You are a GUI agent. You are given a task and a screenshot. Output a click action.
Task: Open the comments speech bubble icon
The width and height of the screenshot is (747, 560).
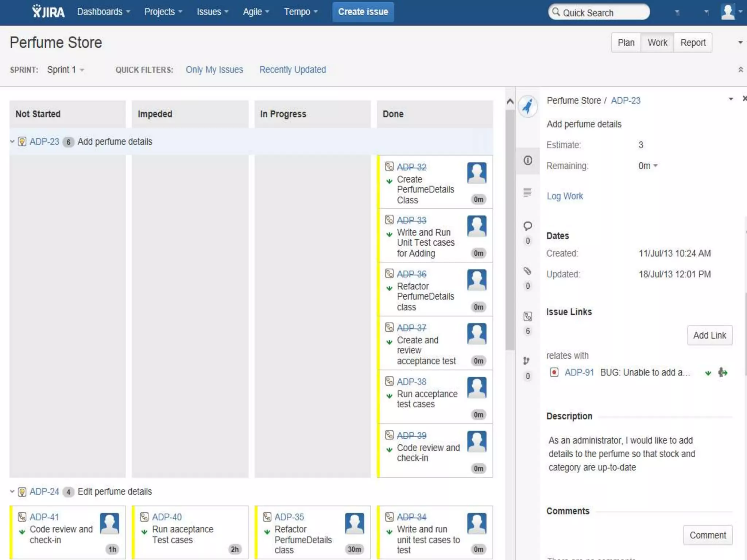(x=527, y=226)
